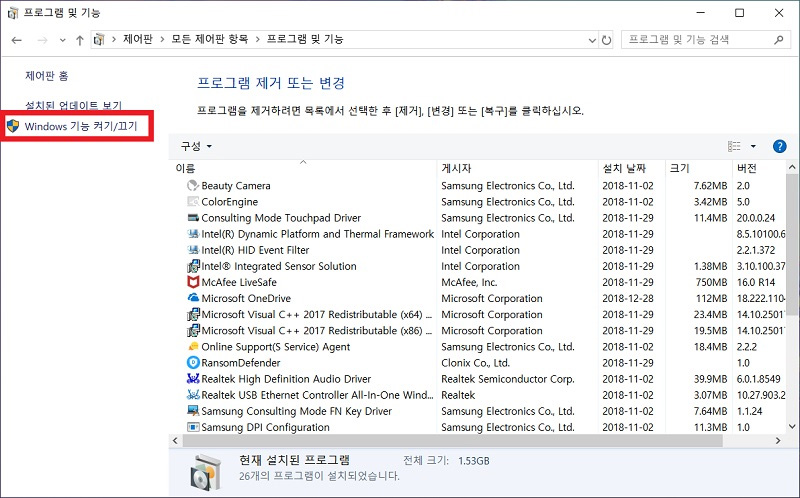Click the 16.0 R14 version cell

pos(756,282)
